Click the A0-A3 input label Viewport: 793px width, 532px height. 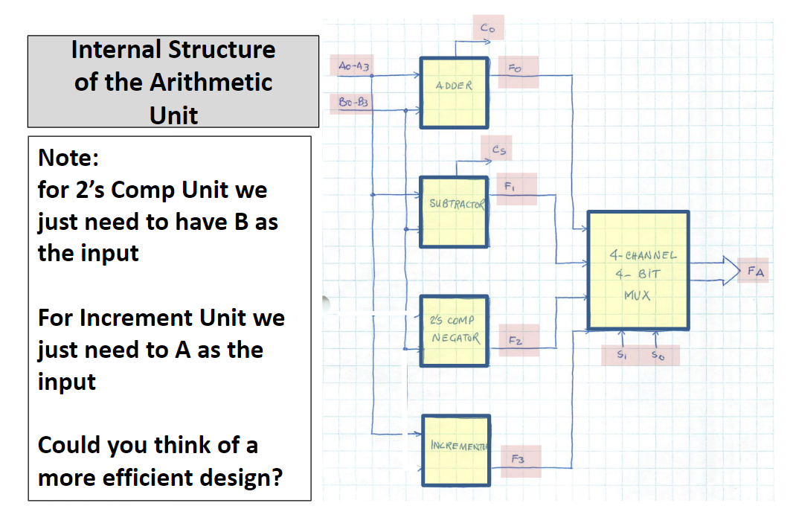353,65
